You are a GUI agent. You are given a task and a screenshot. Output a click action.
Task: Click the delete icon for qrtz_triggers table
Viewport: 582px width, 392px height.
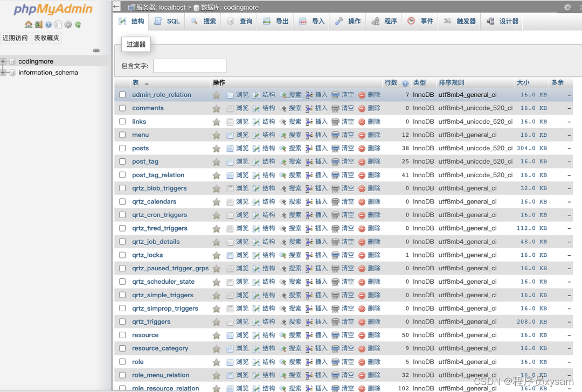tap(362, 323)
